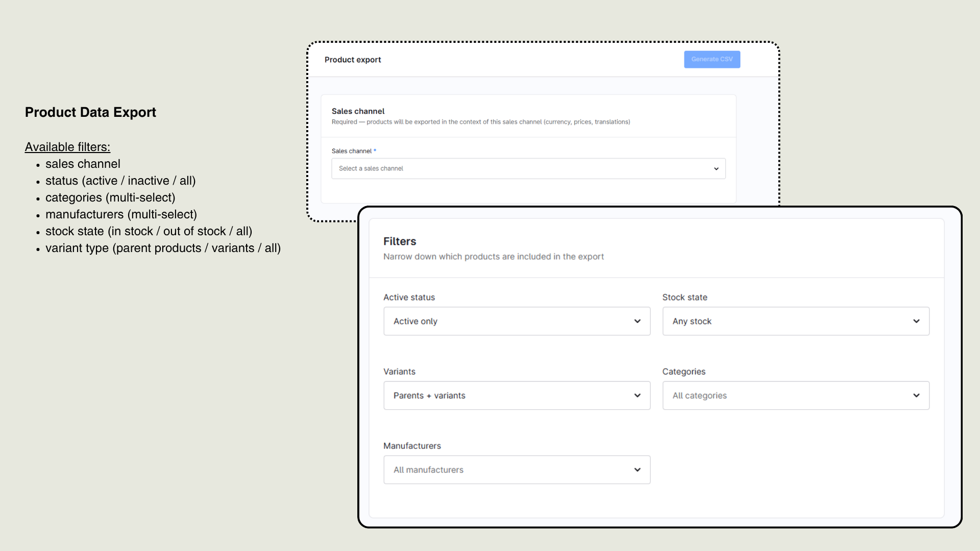Open the All categories selector
The width and height of the screenshot is (980, 551).
tap(796, 395)
